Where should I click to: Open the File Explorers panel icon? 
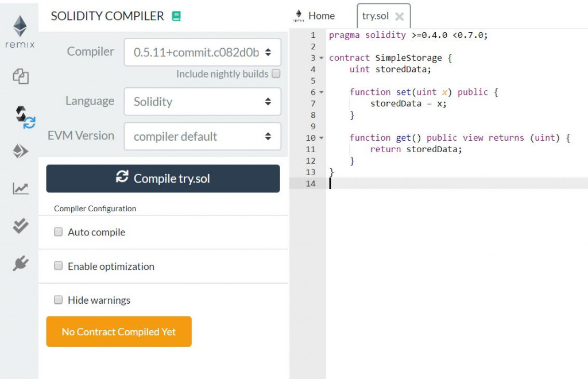coord(21,76)
